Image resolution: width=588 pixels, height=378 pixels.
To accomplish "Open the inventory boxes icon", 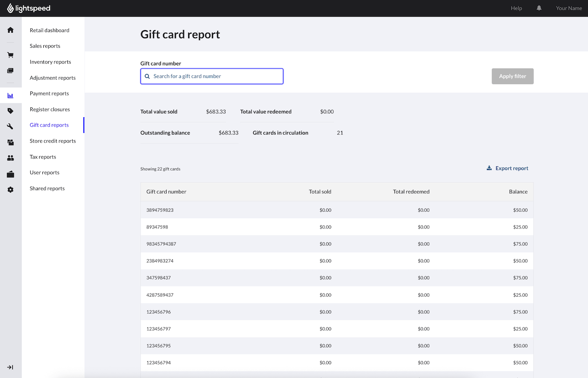I will click(11, 143).
